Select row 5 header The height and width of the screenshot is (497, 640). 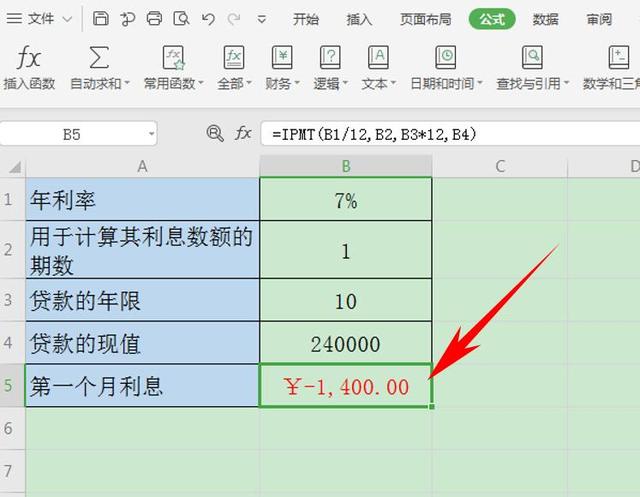(12, 385)
